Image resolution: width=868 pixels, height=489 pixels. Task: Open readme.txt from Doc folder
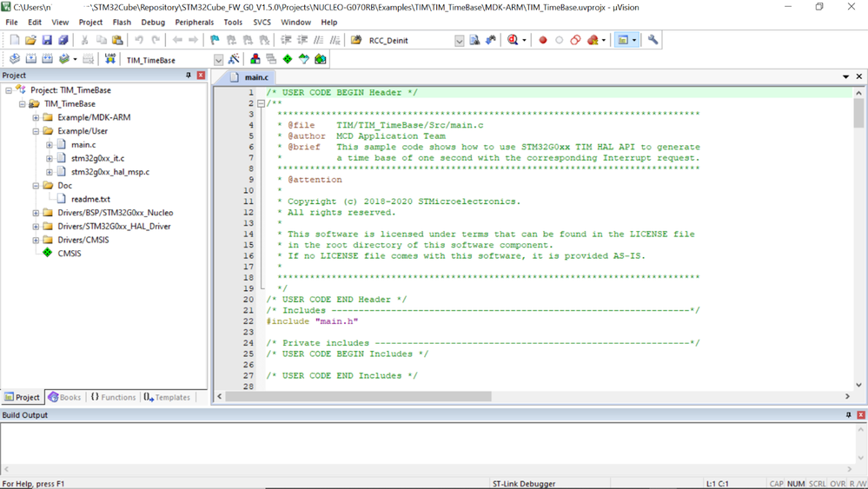pyautogui.click(x=90, y=199)
